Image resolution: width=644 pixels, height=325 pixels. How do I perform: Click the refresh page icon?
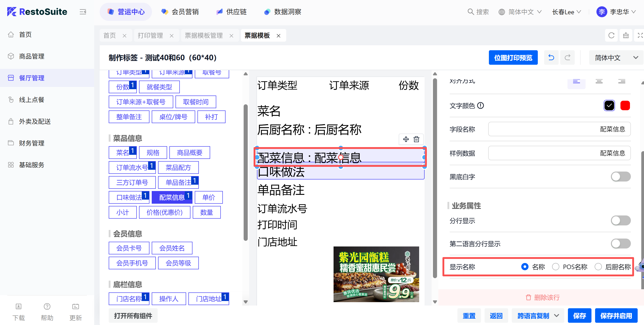[611, 36]
